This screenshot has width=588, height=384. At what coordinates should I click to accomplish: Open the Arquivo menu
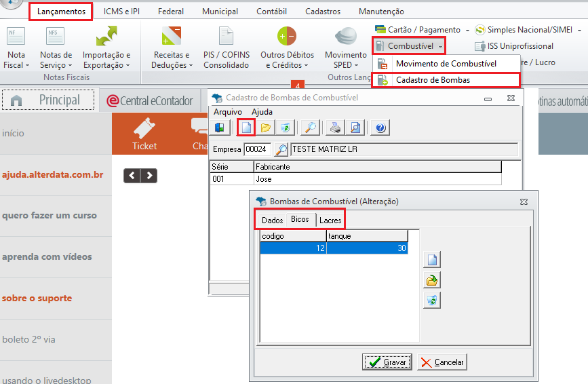click(228, 112)
